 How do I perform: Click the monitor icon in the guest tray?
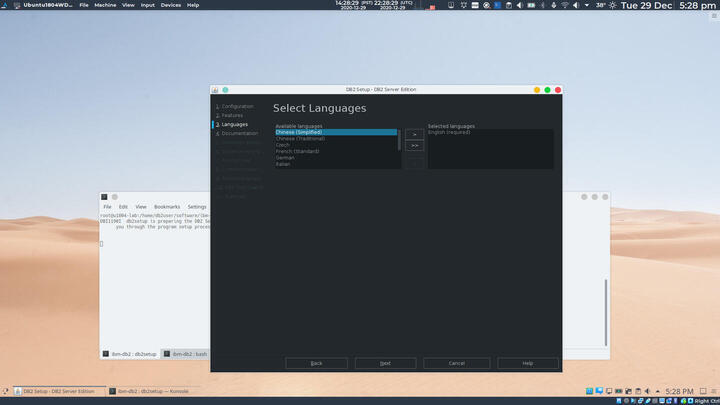[x=609, y=391]
